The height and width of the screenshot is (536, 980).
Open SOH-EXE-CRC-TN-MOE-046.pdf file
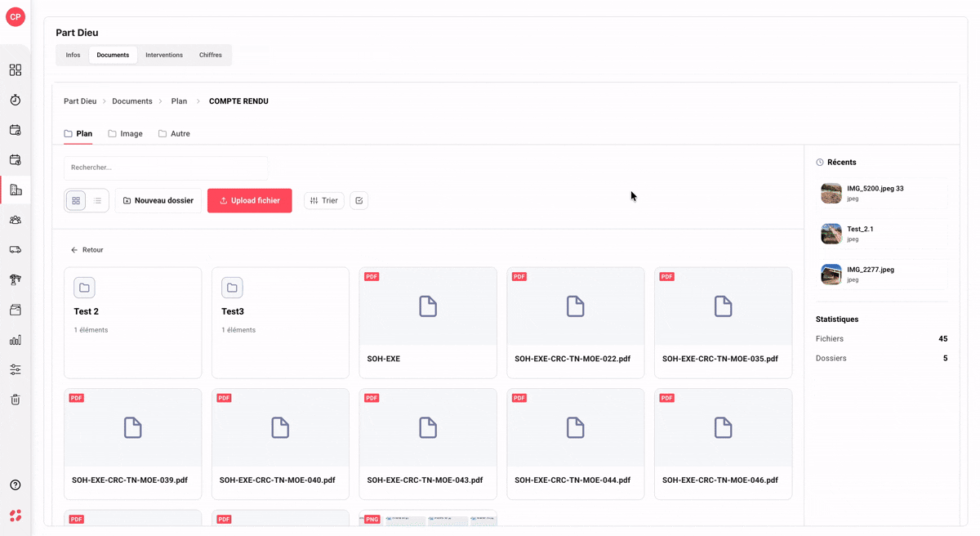723,444
